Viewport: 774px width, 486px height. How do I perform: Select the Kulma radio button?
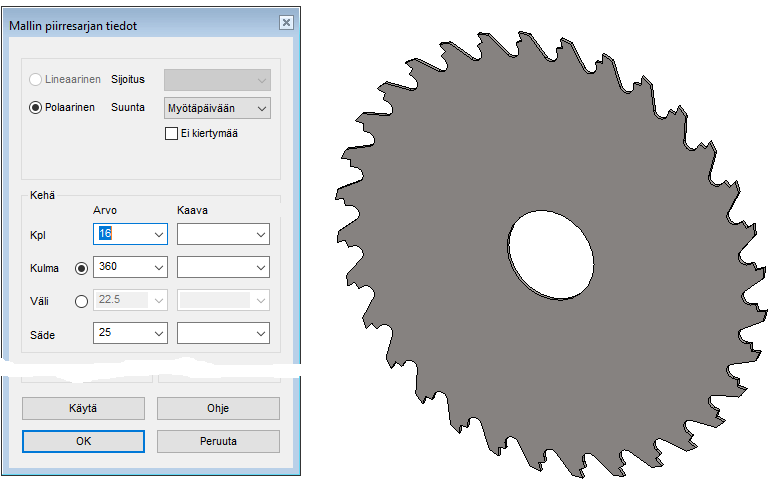[x=81, y=268]
